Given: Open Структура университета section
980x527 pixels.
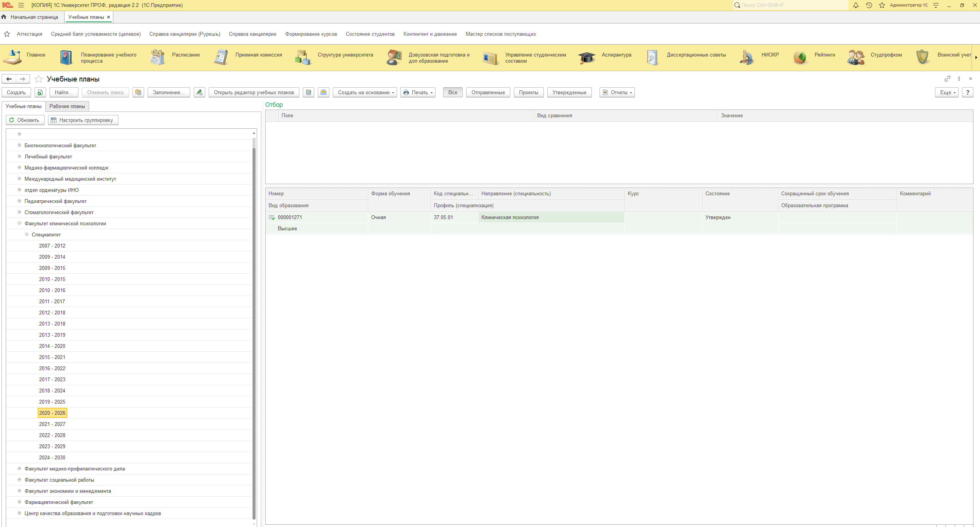Looking at the screenshot, I should pos(334,57).
